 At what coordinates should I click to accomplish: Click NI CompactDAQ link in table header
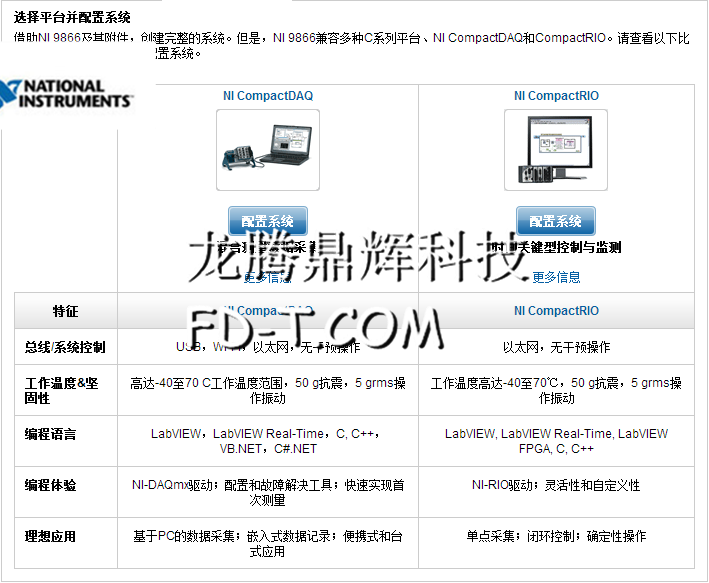pos(268,311)
